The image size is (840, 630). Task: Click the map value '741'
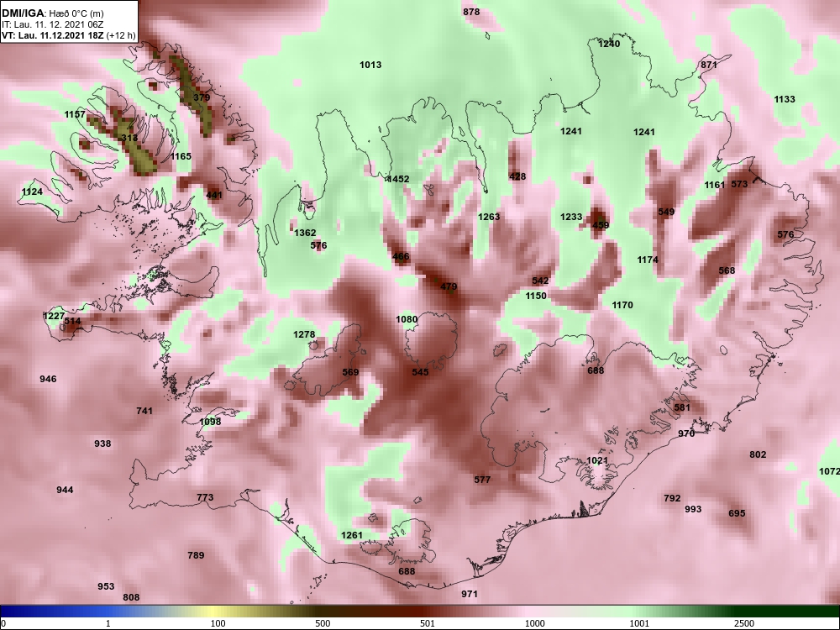click(x=144, y=412)
